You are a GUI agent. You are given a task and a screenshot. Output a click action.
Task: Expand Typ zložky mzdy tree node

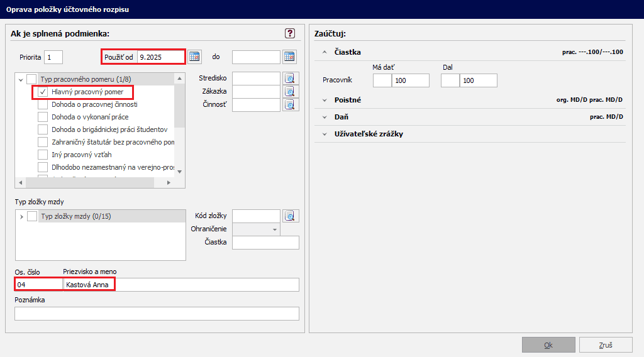click(21, 217)
